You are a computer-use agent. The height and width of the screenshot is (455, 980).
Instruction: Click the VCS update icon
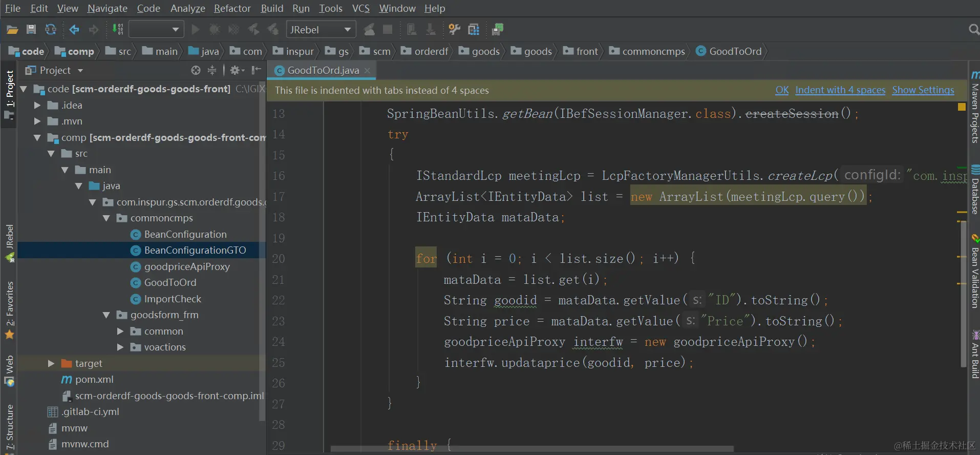click(x=411, y=30)
